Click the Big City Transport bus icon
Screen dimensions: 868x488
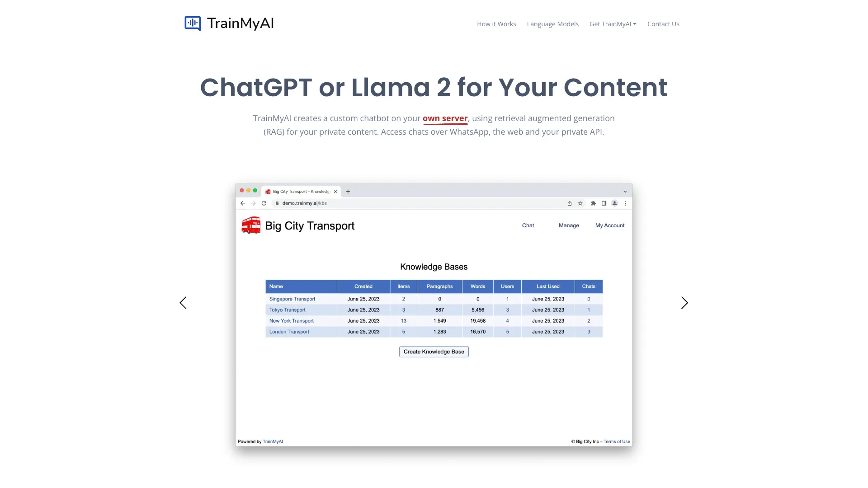[250, 225]
